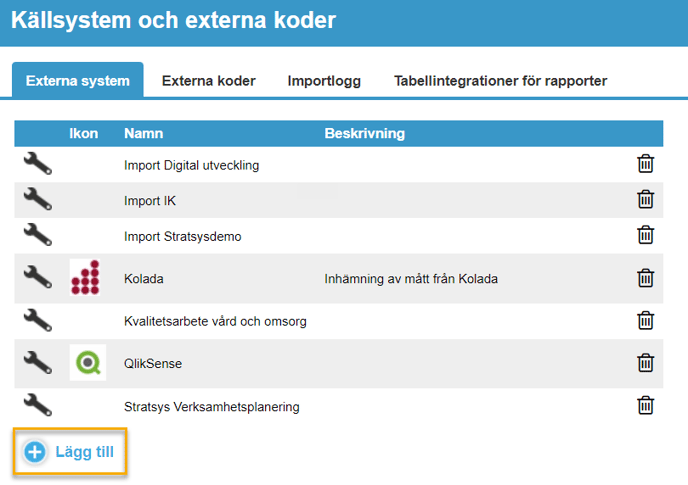Click the QlikSense logo icon
Viewport: 688px width, 485px height.
tap(87, 362)
